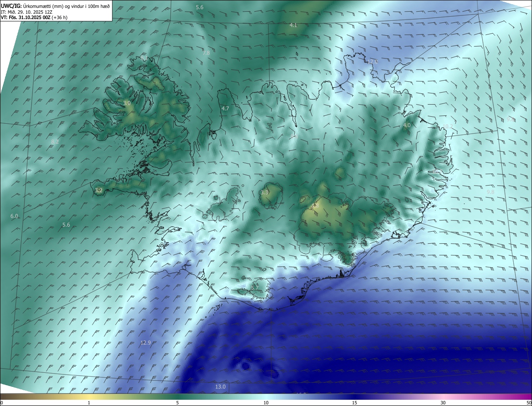Screen dimensions: 532x406
Task: Click the 9.8 value label on the map
Action: (x=490, y=192)
